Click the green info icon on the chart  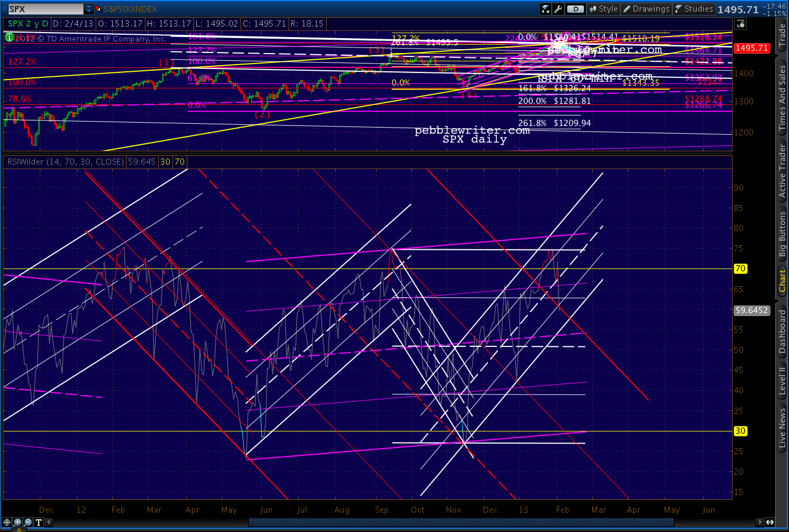[x=9, y=38]
